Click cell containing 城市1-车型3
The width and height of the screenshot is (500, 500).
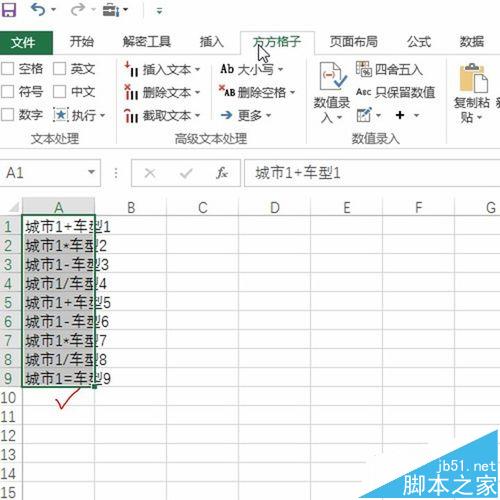pyautogui.click(x=59, y=265)
